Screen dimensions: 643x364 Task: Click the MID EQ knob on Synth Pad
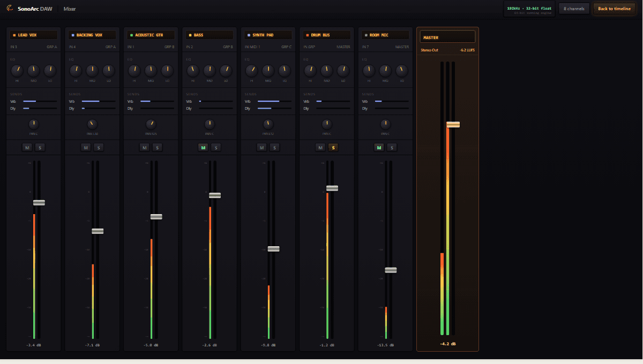click(268, 70)
